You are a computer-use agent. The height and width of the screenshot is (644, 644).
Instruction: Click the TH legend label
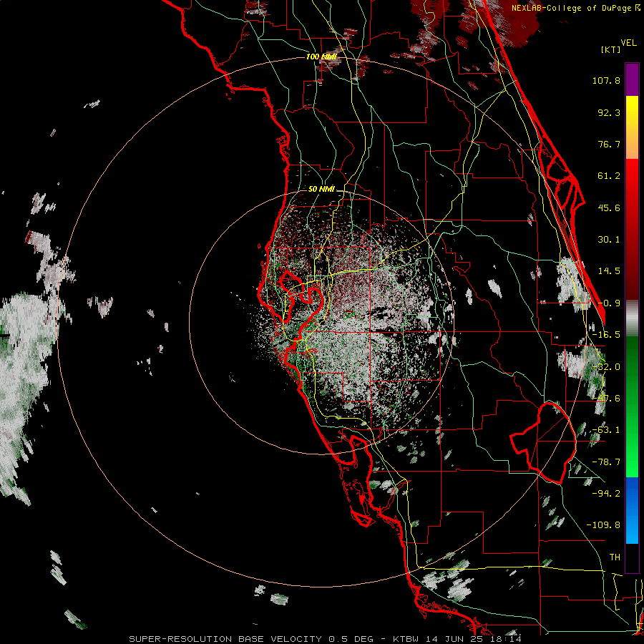tap(615, 557)
